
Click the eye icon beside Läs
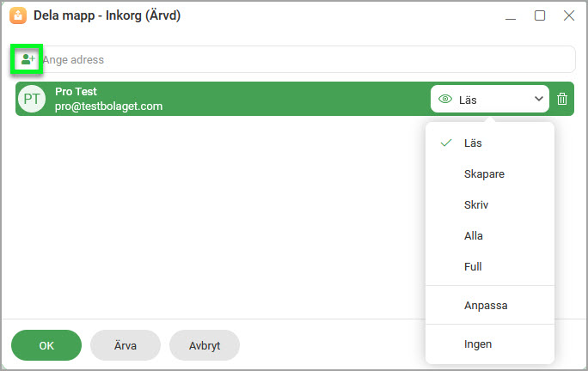pyautogui.click(x=445, y=100)
